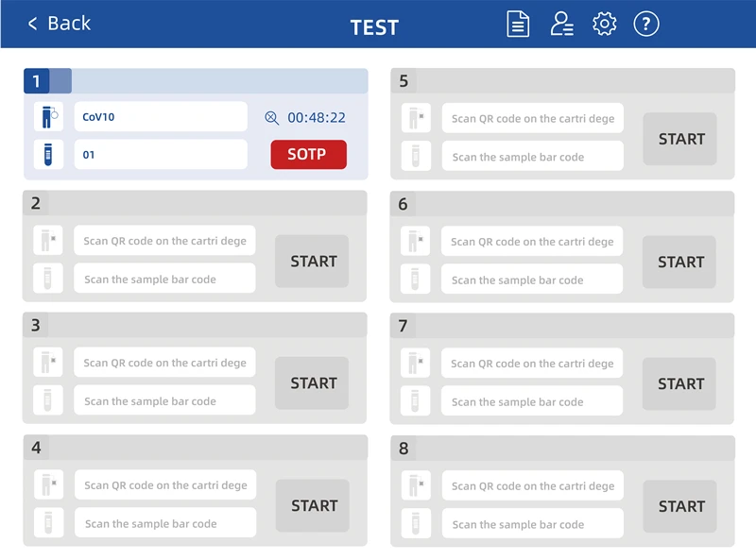Click the CoV10 cartridge field

click(161, 117)
